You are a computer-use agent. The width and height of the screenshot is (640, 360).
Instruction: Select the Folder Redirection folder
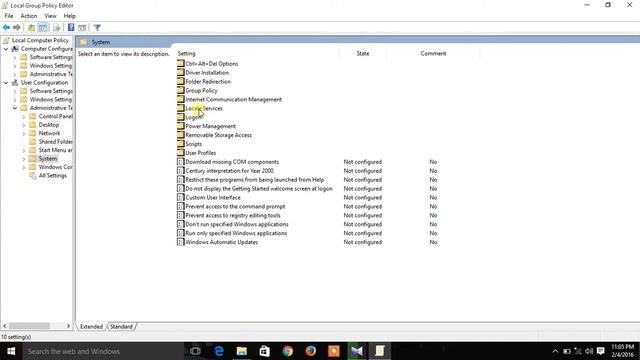click(208, 82)
